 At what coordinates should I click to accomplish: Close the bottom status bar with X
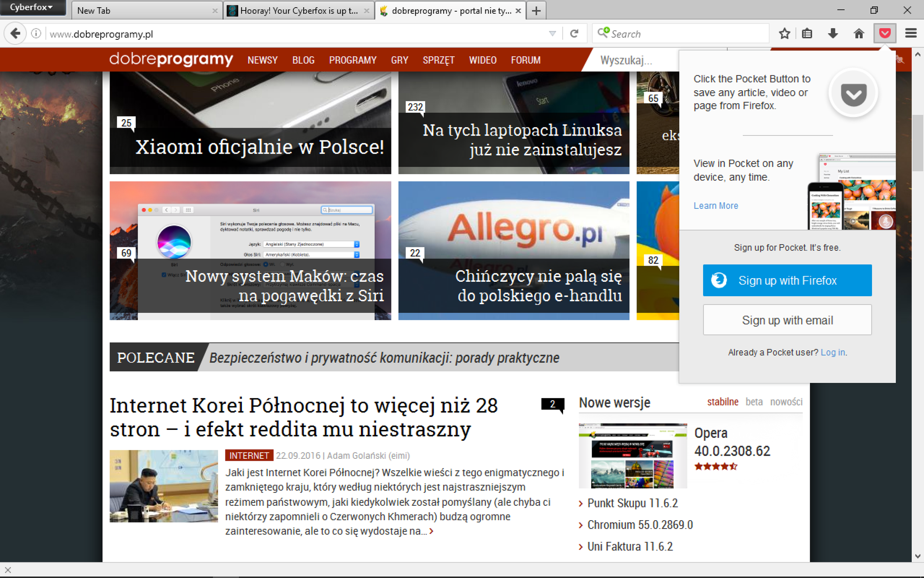(x=8, y=570)
